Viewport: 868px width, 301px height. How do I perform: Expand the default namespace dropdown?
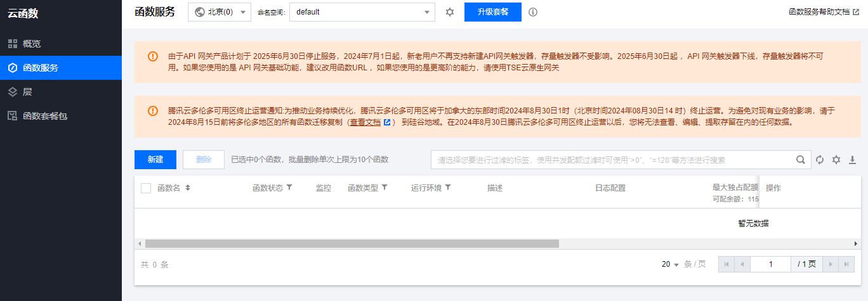[x=362, y=12]
